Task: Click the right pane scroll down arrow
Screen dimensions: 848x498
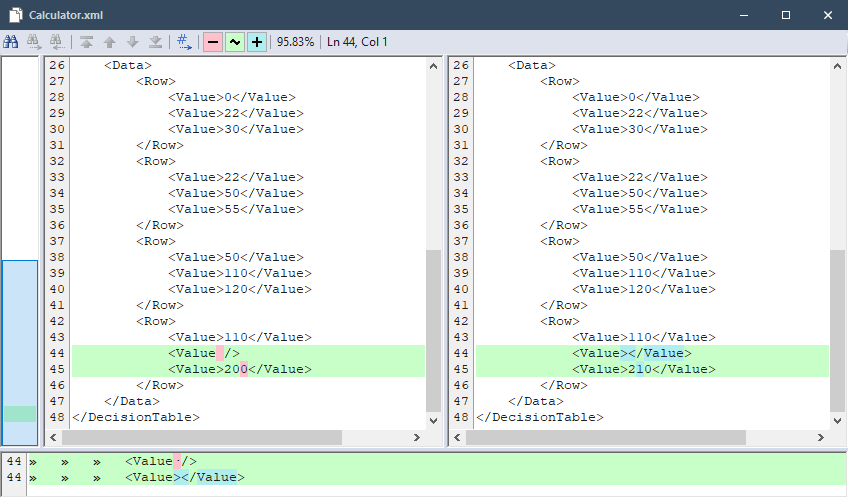Action: pos(837,420)
